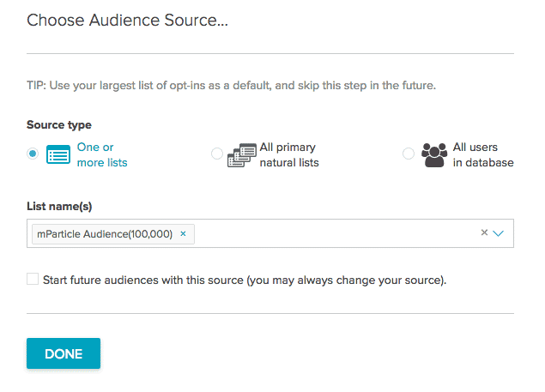Click the stacked lists icon for primary natural lists
This screenshot has width=545, height=392.
click(242, 155)
